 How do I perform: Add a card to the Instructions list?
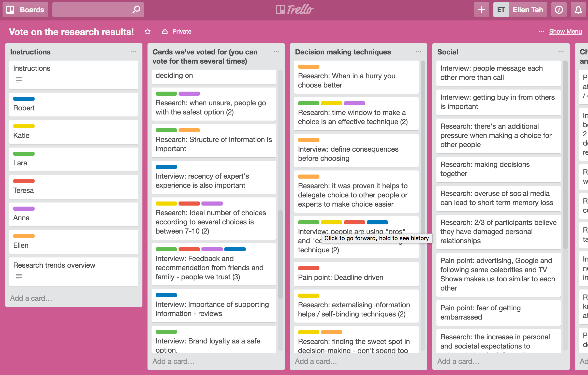pyautogui.click(x=31, y=298)
